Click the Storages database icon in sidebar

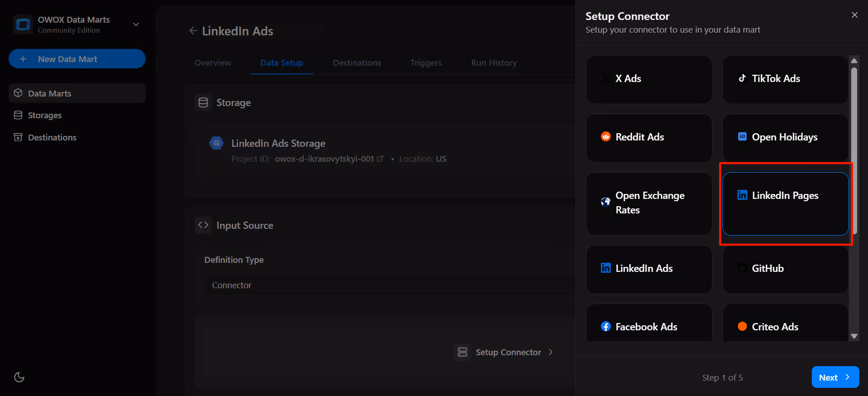(x=18, y=115)
